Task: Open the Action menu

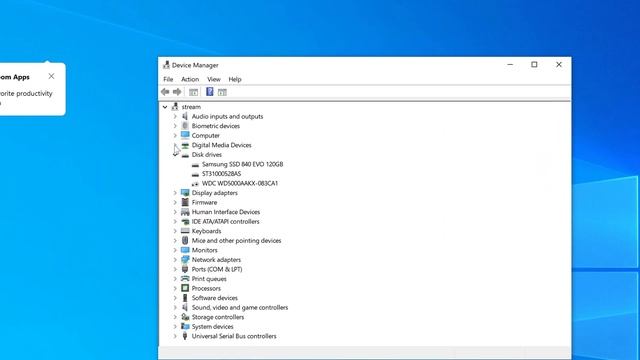Action: 190,79
